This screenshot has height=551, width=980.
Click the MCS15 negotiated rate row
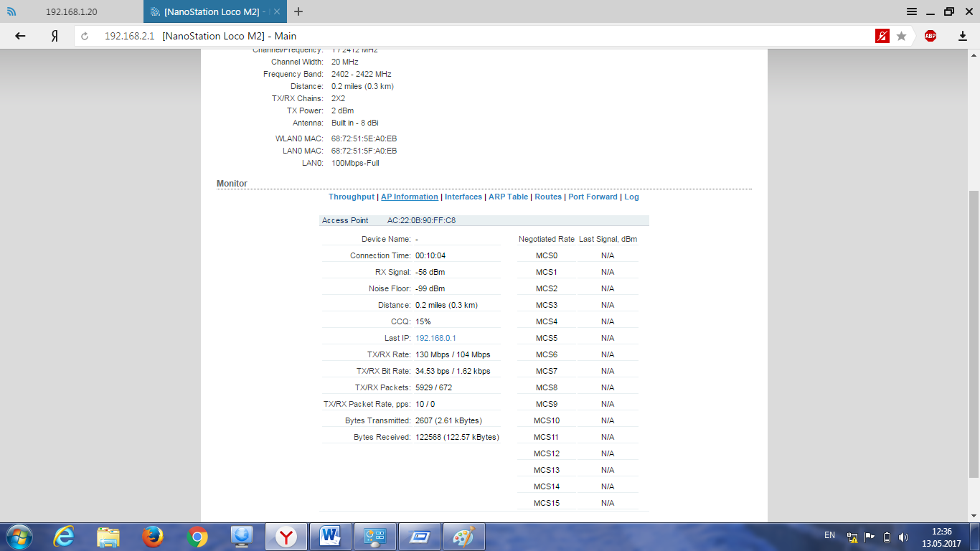577,503
